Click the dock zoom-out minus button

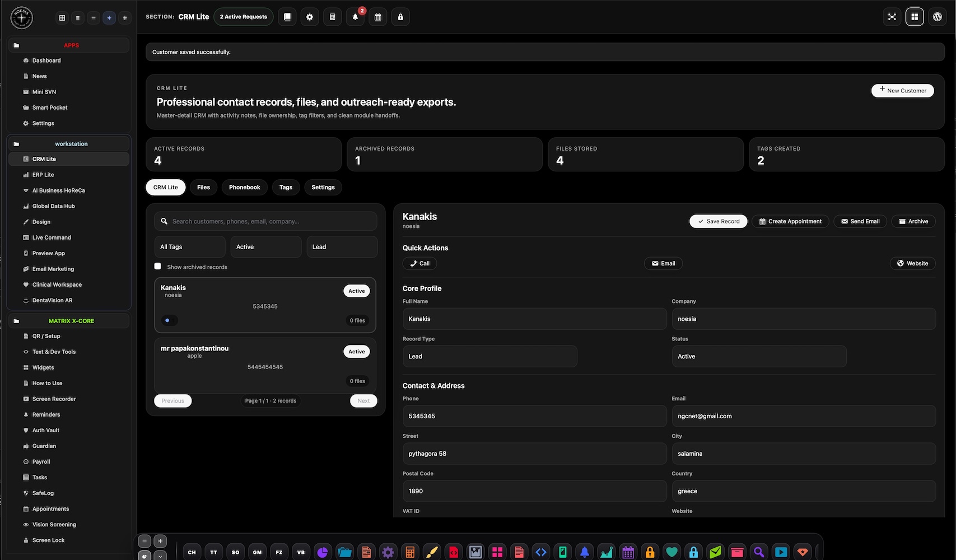point(145,541)
